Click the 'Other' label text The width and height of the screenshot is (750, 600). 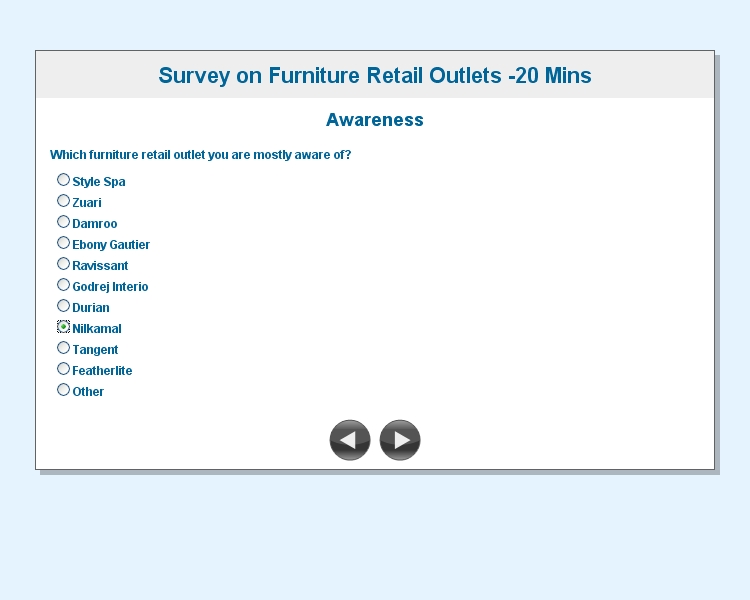pyautogui.click(x=88, y=392)
